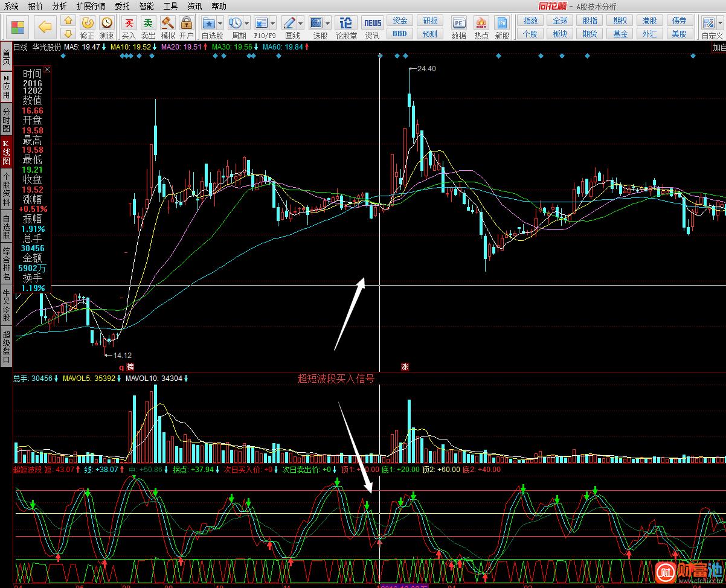
Task: Click the 14.12 low price label
Action: coord(122,355)
